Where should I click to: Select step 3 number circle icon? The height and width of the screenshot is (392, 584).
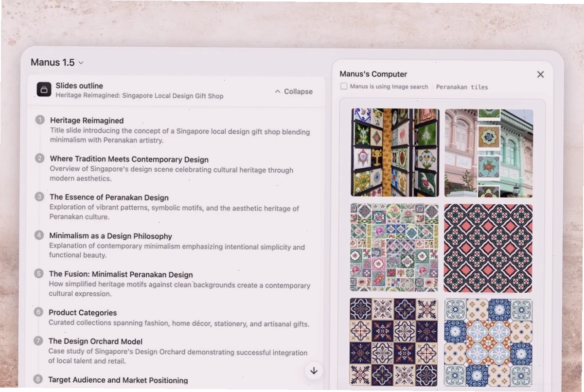[39, 197]
